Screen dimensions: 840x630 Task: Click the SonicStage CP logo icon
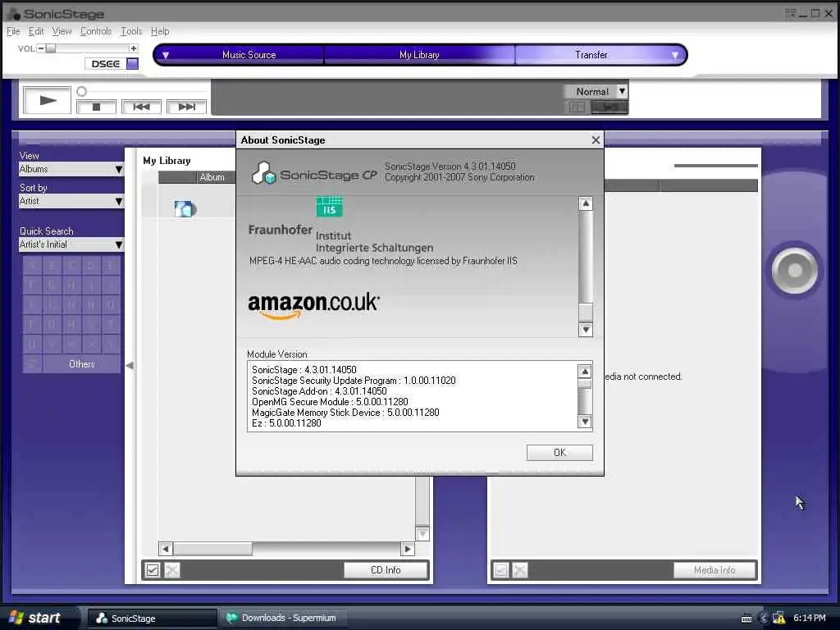(263, 173)
